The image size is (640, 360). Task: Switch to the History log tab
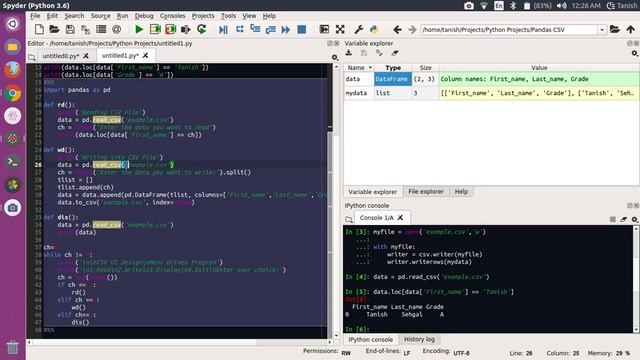419,339
